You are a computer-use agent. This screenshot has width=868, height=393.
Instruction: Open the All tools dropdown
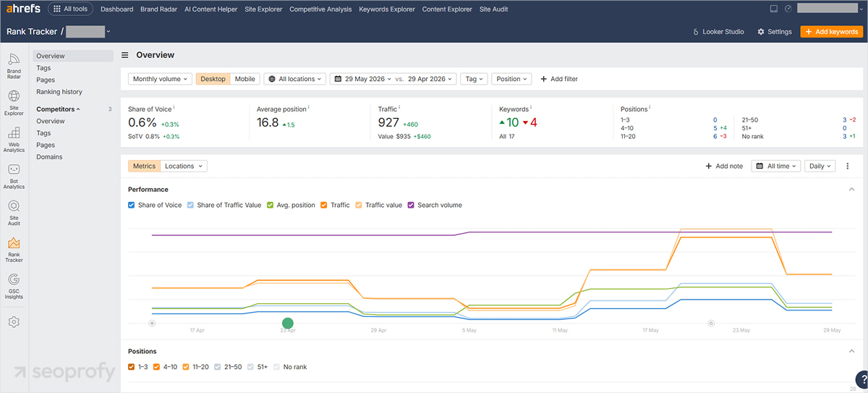pyautogui.click(x=71, y=9)
